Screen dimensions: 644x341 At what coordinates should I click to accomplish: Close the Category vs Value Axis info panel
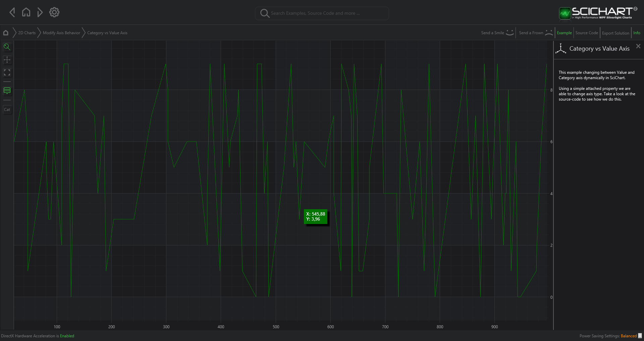[x=638, y=46]
